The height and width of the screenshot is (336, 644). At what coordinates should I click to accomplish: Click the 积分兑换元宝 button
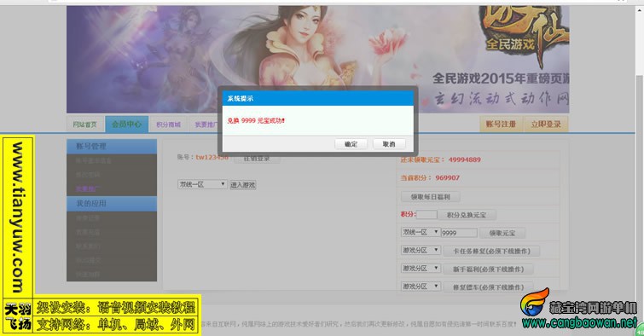coord(467,215)
